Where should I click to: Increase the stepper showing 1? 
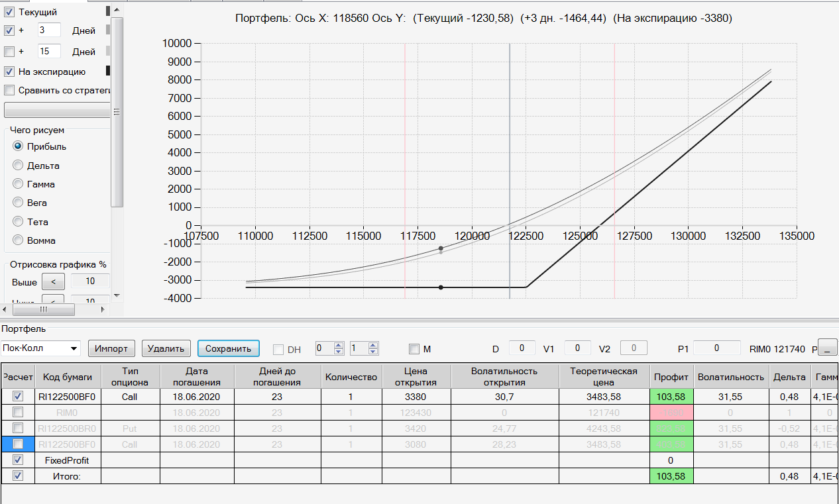(373, 345)
